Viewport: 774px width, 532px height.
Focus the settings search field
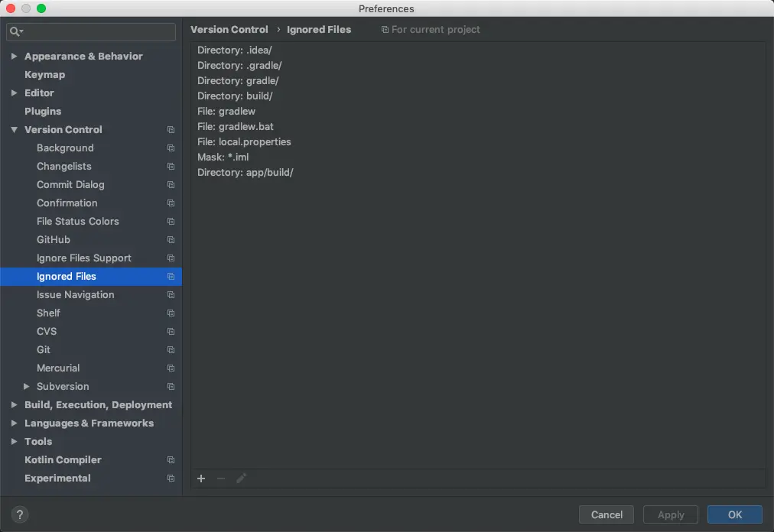click(x=91, y=31)
